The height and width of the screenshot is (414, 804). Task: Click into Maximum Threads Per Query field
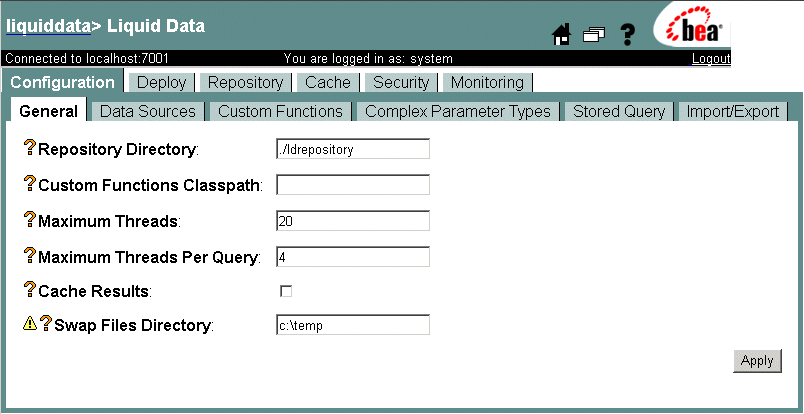point(353,257)
